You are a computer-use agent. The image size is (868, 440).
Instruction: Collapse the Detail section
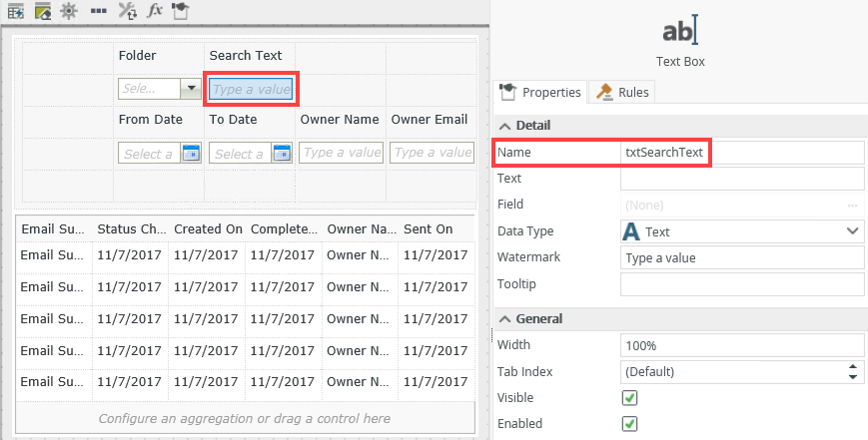click(504, 126)
